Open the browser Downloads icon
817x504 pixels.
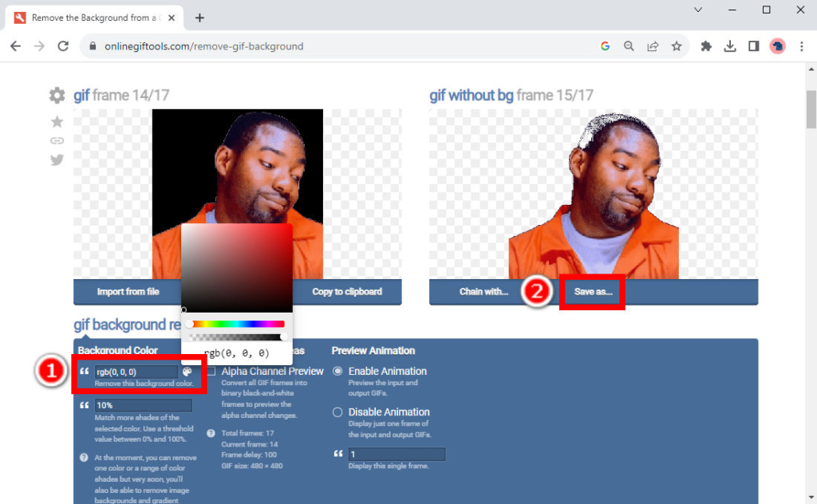729,46
